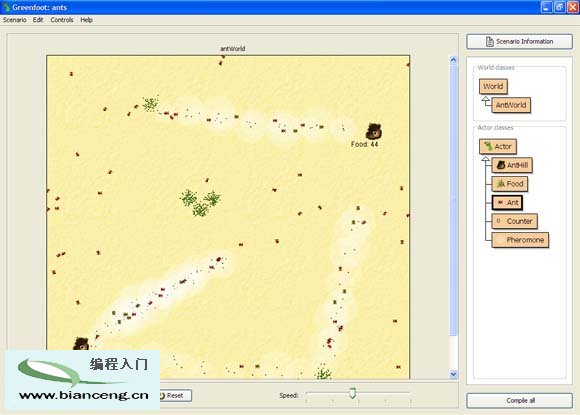
Task: Click the anthill near Food: 44
Action: click(x=374, y=131)
